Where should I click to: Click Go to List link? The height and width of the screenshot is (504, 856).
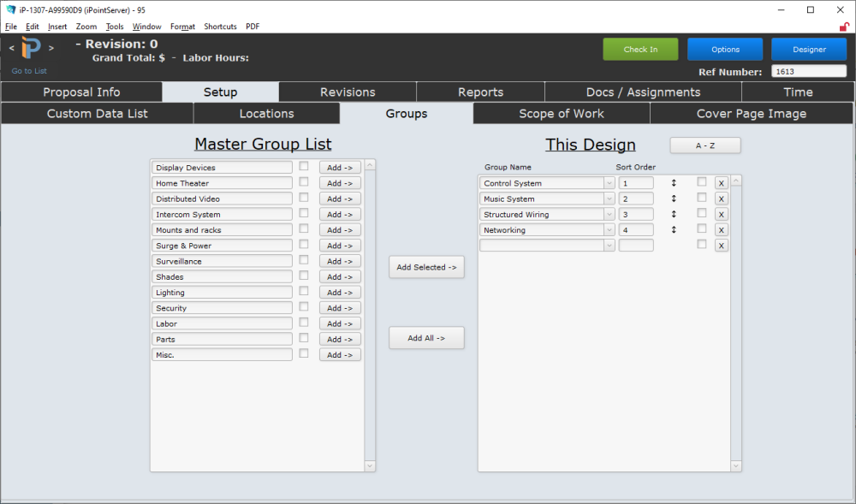29,71
